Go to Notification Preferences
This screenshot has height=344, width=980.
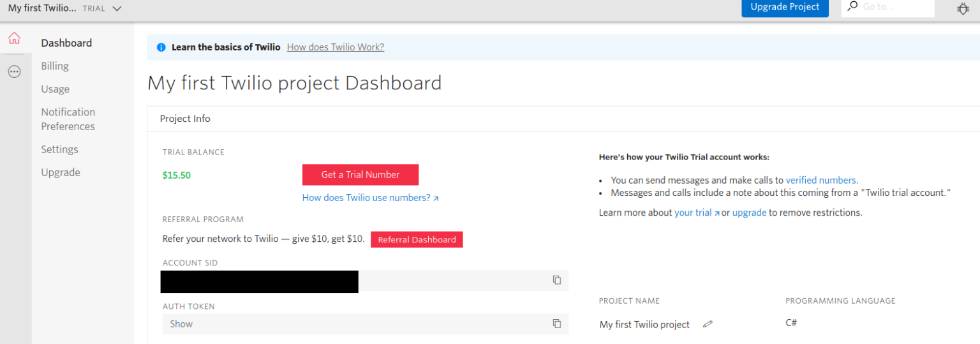pos(68,119)
